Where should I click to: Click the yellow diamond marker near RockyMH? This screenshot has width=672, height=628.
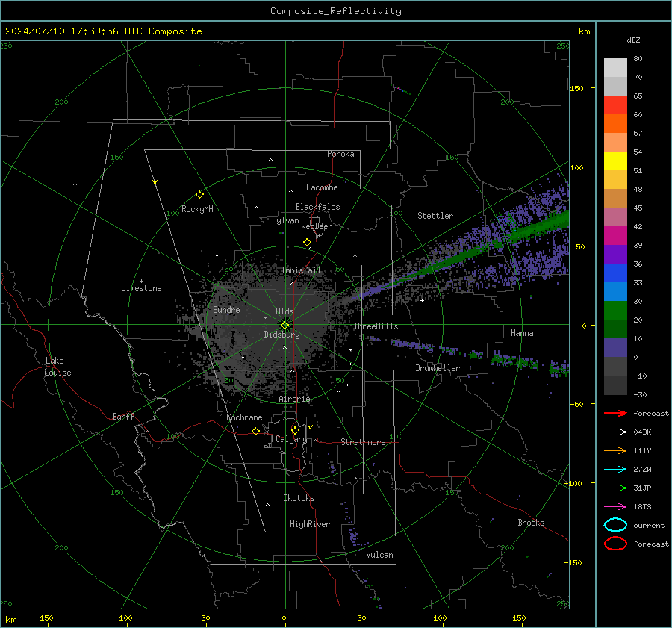(199, 195)
